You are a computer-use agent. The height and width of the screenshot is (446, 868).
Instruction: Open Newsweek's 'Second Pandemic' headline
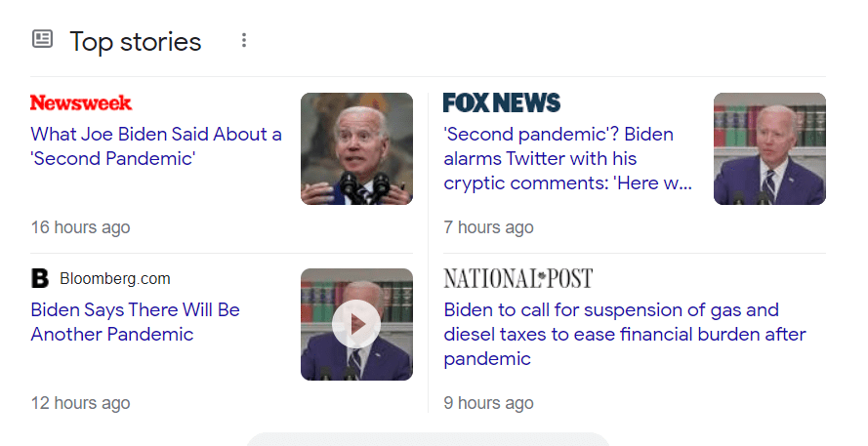(156, 145)
